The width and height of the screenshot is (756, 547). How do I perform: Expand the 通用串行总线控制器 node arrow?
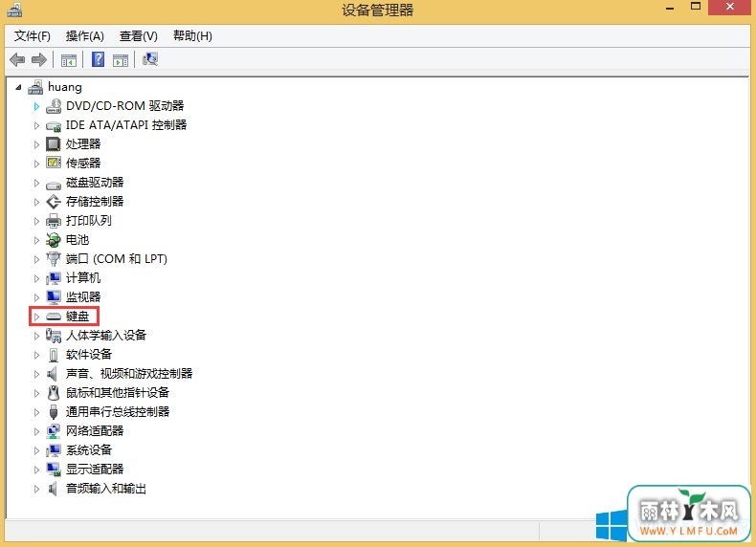pyautogui.click(x=36, y=412)
